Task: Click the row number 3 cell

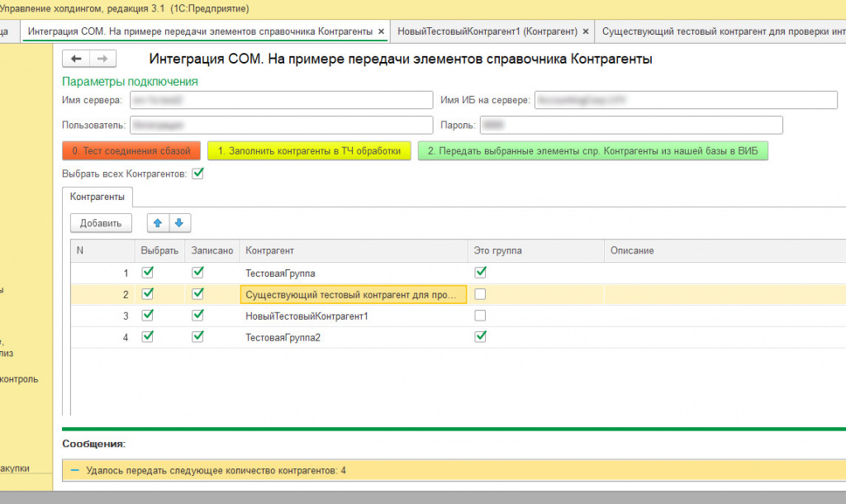Action: [x=102, y=316]
